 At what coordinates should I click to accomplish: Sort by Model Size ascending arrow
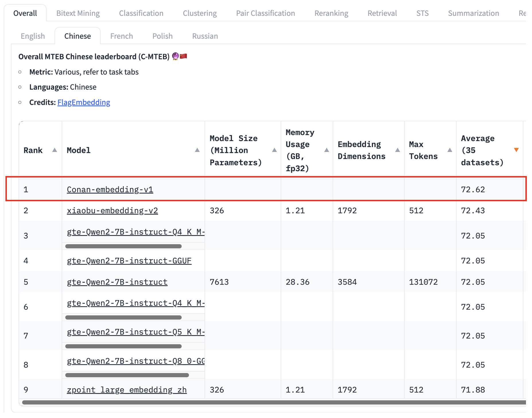point(275,150)
